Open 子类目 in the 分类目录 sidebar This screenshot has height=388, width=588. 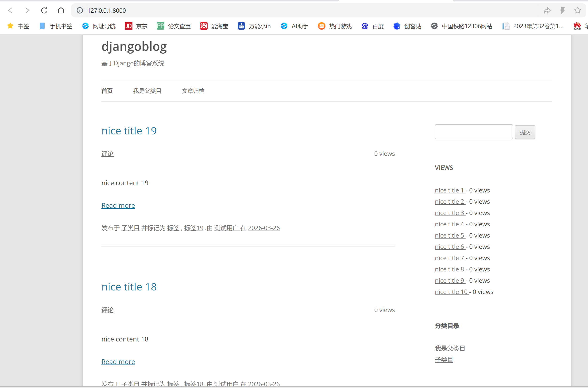click(444, 360)
